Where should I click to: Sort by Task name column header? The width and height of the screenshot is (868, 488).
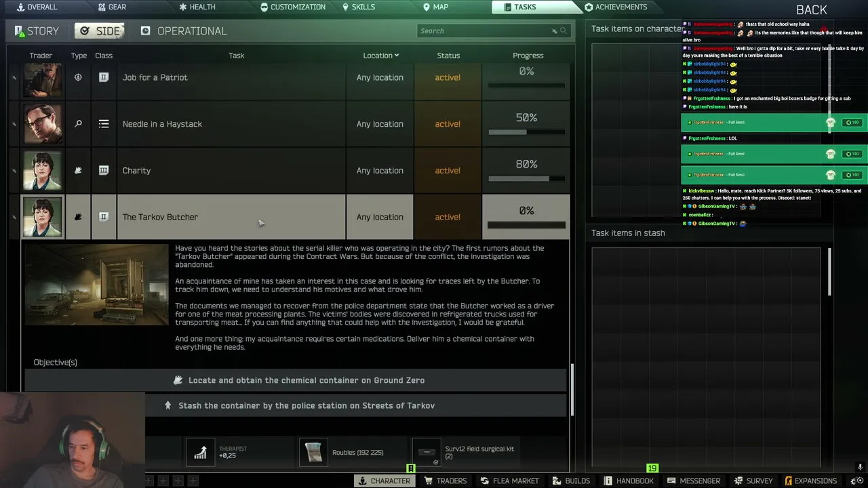[x=236, y=56]
